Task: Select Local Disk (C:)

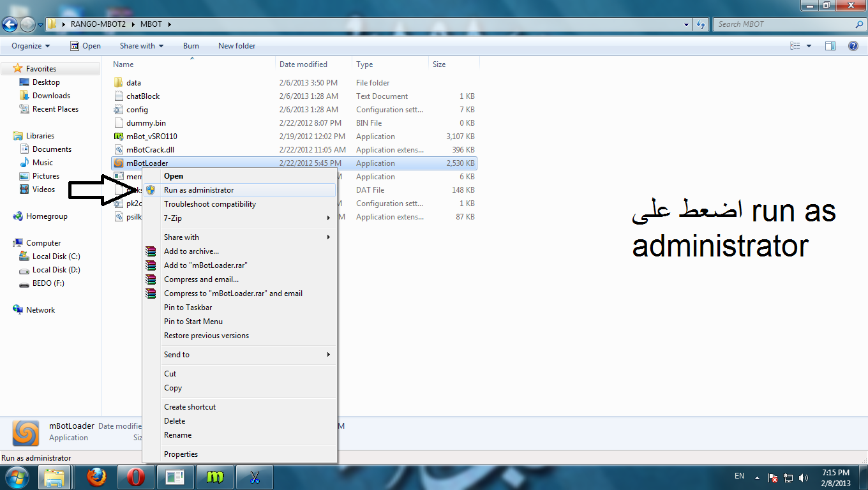Action: pos(56,256)
